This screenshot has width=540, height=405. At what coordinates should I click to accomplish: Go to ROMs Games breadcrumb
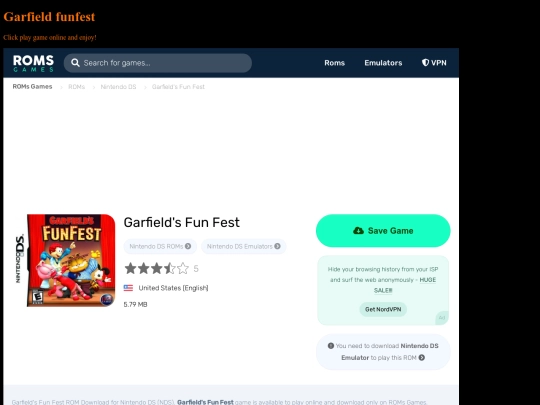(32, 86)
